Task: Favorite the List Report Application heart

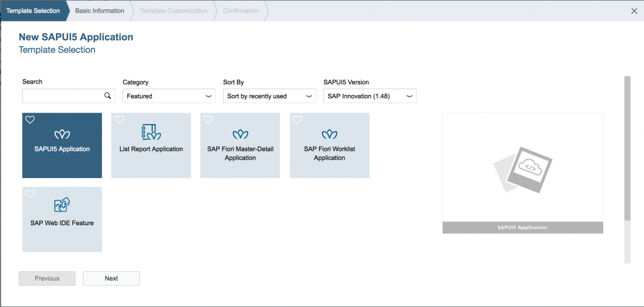Action: coord(119,120)
